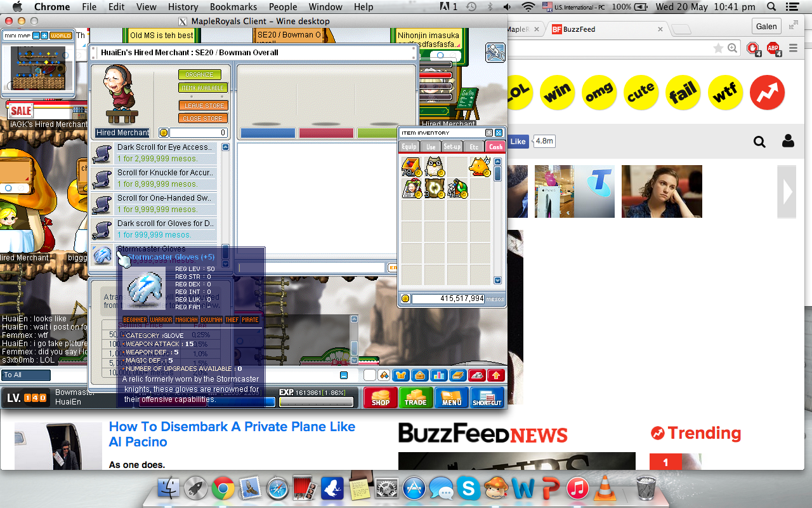812x508 pixels.
Task: Click the owl item in Item Inventory
Action: [x=435, y=167]
